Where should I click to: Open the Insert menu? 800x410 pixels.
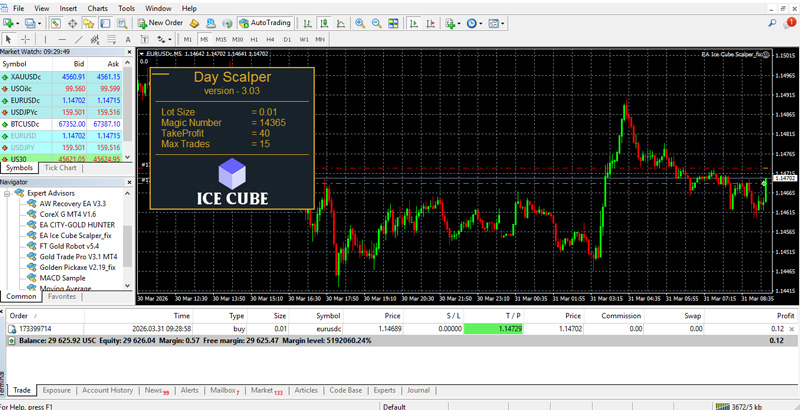point(68,8)
